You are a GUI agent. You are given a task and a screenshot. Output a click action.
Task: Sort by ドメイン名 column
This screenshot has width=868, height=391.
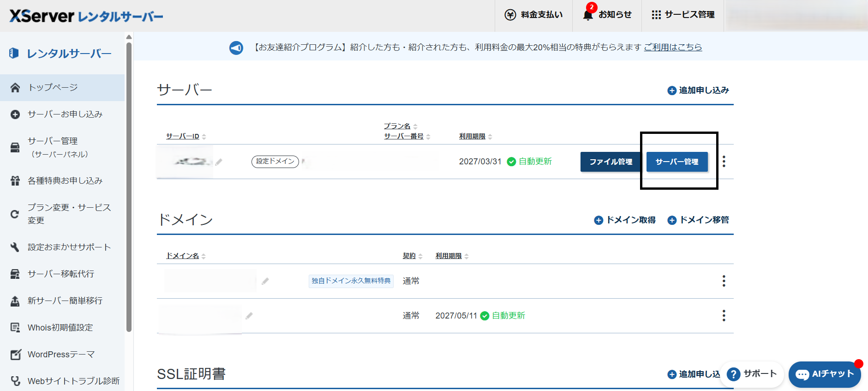coord(186,256)
